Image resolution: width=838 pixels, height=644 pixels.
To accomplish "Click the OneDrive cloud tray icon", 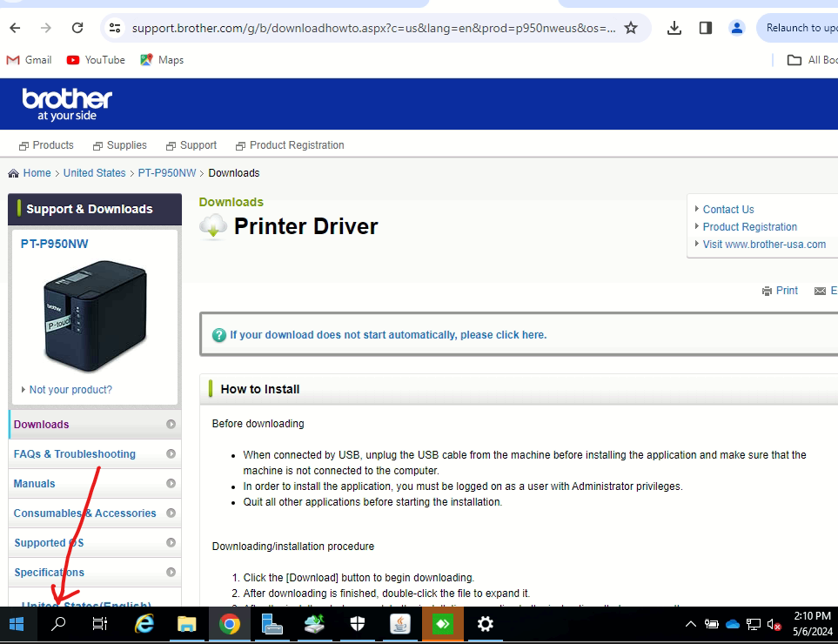I will [733, 624].
